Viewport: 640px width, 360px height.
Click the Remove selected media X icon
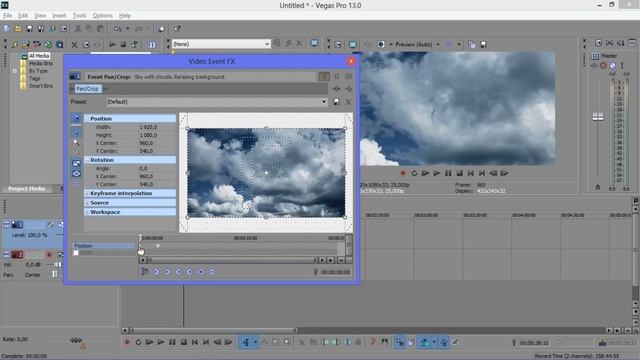click(74, 44)
